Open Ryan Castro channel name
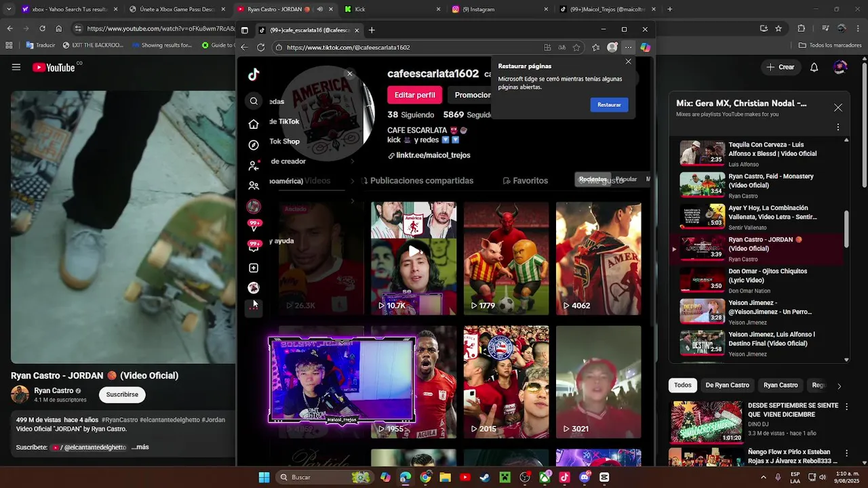The image size is (868, 488). point(54,390)
